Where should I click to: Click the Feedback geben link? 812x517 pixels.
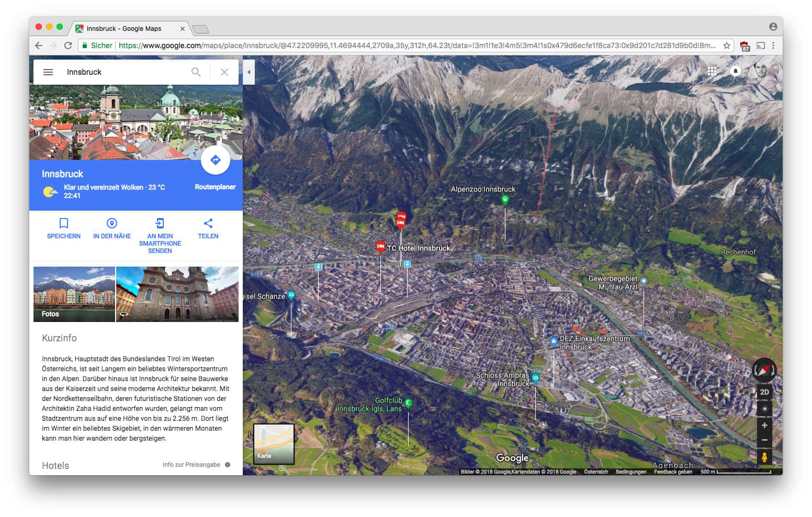673,471
